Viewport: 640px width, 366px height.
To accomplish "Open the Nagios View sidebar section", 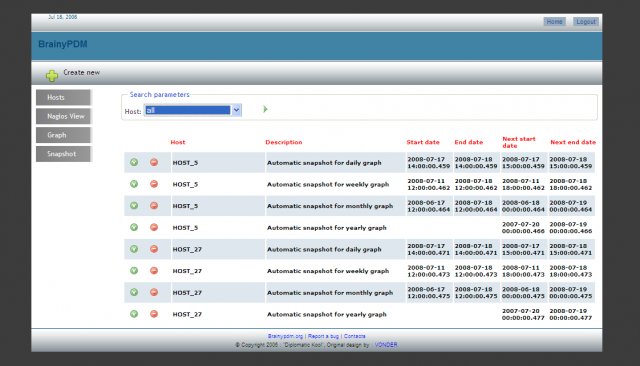I will click(63, 116).
